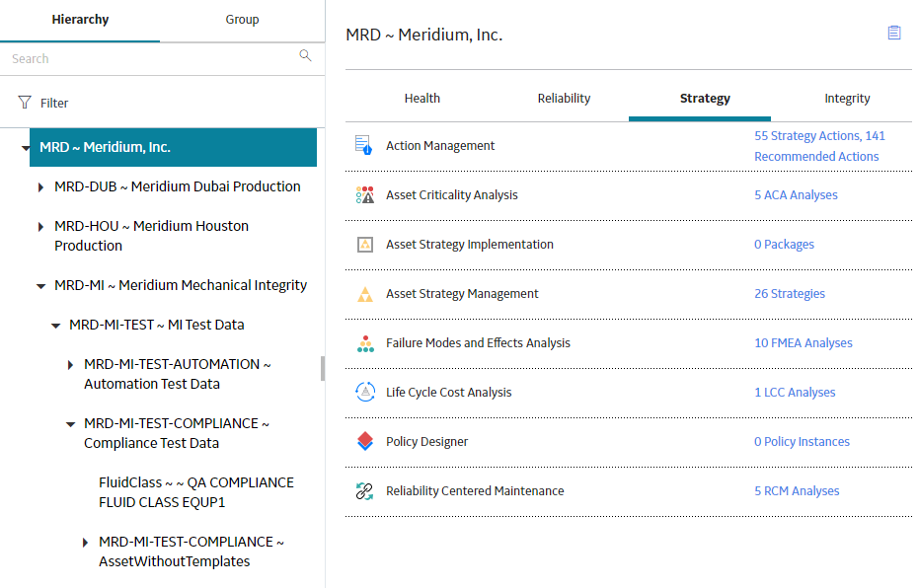Switch to the Group tab
The image size is (919, 588).
click(x=242, y=20)
